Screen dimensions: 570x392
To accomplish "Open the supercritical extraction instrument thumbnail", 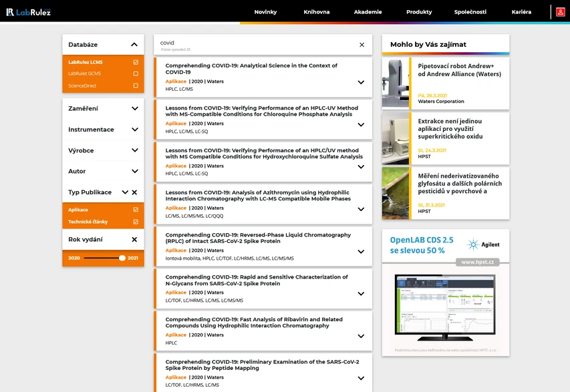I will 396,138.
